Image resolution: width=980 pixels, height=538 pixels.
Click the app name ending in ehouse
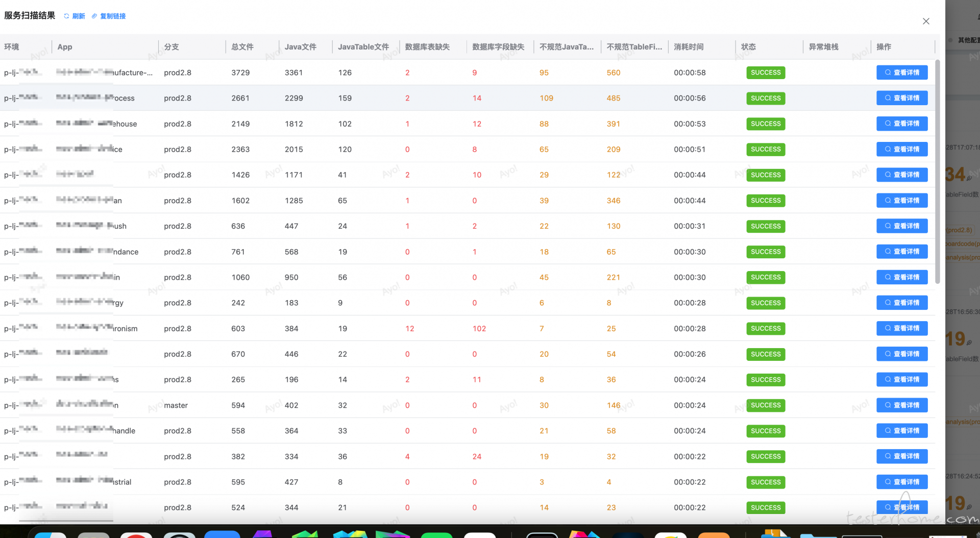(x=96, y=124)
